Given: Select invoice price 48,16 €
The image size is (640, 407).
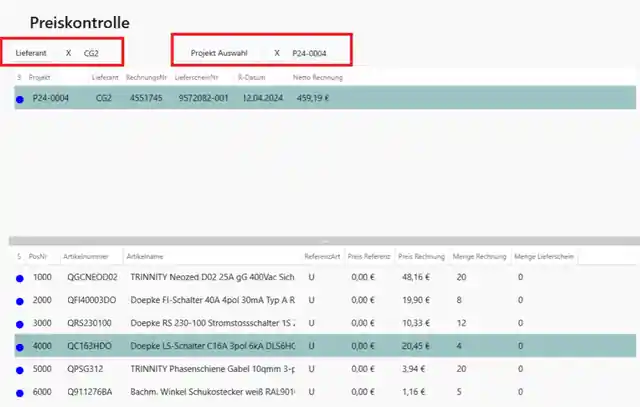Looking at the screenshot, I should [416, 277].
